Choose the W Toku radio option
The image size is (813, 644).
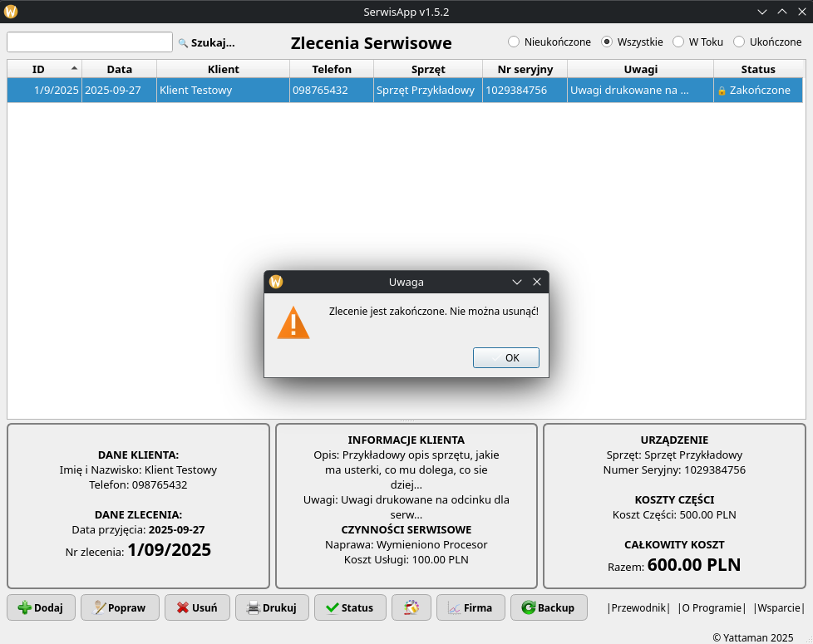pos(678,42)
